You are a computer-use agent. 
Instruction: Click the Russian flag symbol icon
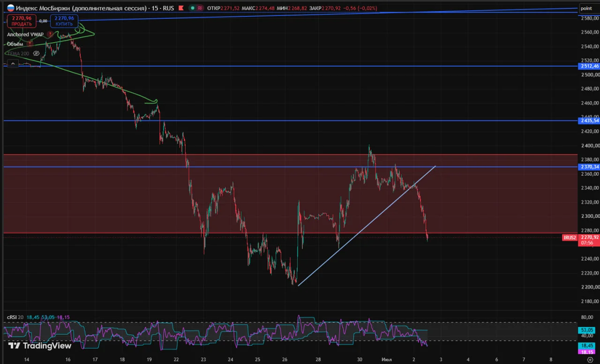pyautogui.click(x=10, y=8)
